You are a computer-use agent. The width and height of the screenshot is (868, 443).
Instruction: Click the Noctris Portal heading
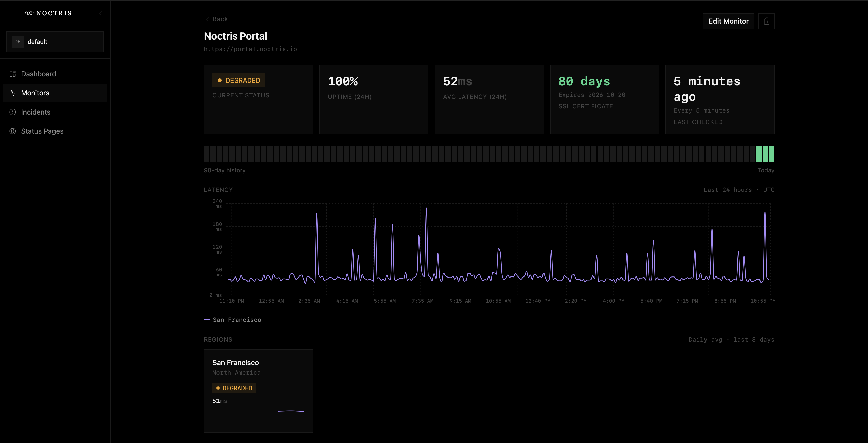coord(236,36)
